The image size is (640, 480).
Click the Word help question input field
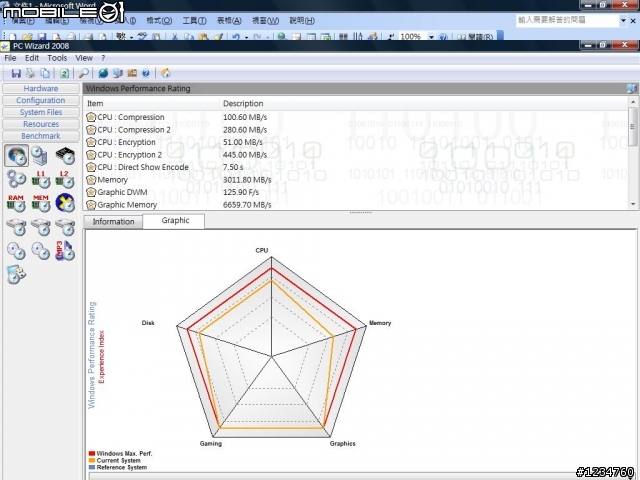567,20
